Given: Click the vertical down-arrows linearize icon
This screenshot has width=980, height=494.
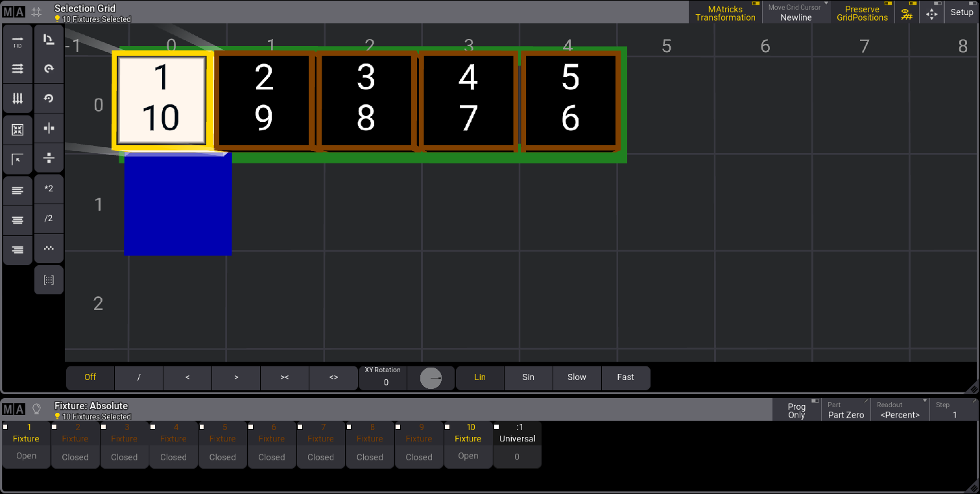Looking at the screenshot, I should pyautogui.click(x=18, y=99).
